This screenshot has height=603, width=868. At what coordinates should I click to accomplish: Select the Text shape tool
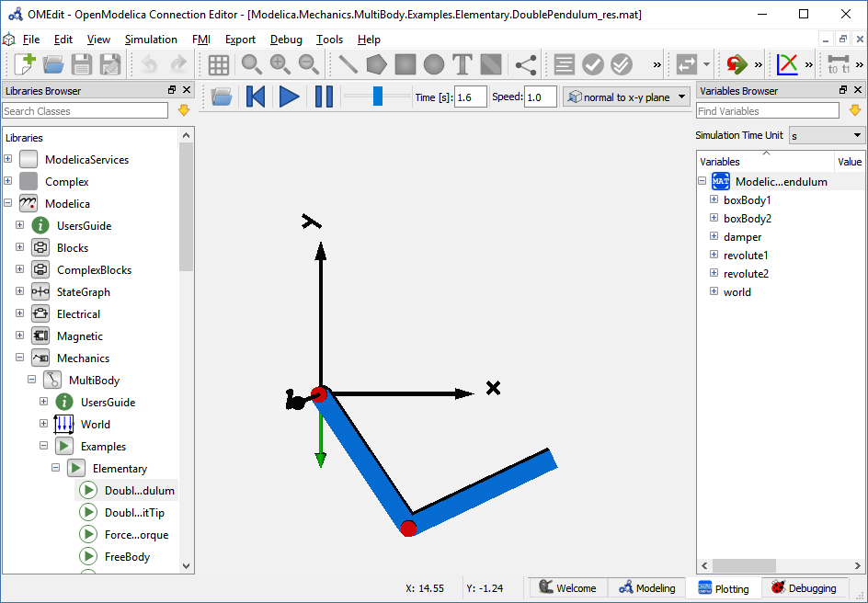pyautogui.click(x=463, y=64)
